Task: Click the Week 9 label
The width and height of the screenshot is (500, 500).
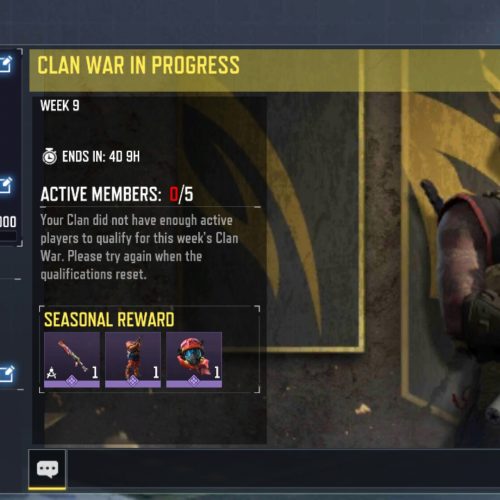Action: pyautogui.click(x=60, y=106)
